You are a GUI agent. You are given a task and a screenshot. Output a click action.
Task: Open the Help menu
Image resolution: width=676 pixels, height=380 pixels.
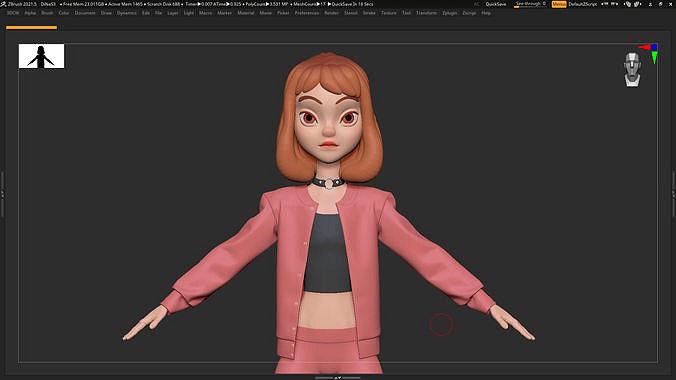pyautogui.click(x=486, y=13)
